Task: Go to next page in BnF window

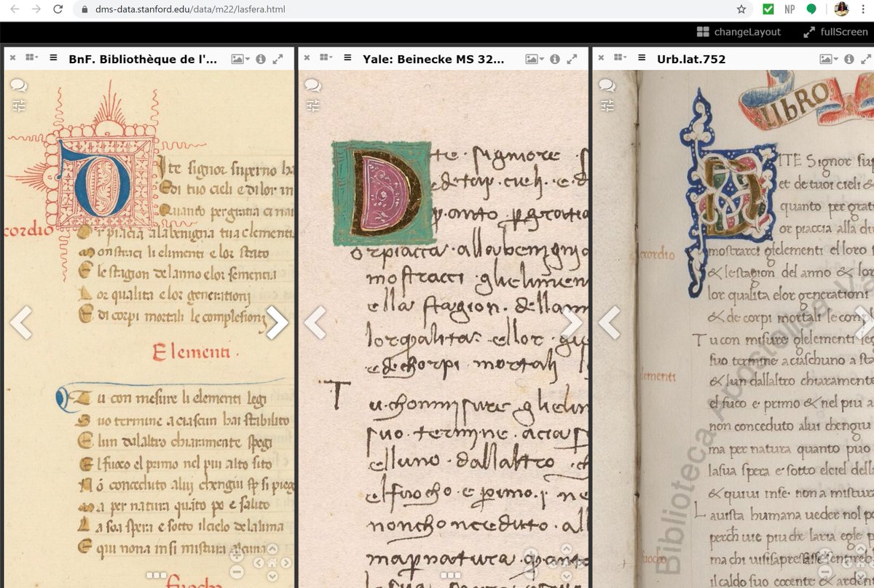Action: point(276,322)
